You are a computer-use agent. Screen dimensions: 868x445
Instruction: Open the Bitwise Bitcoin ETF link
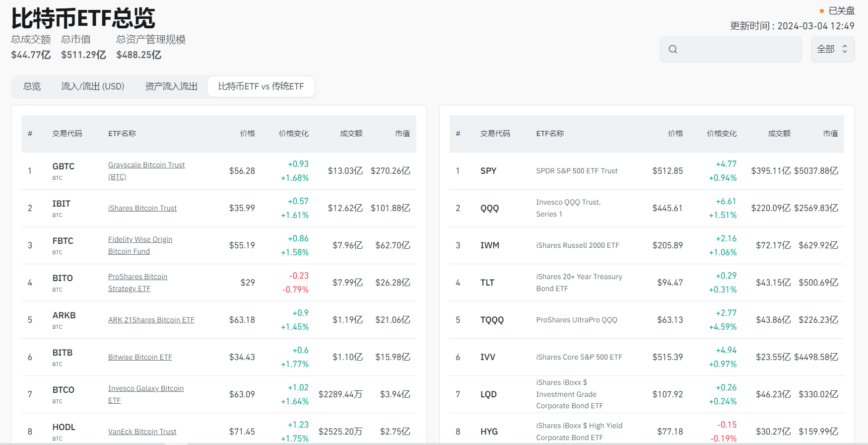(x=140, y=357)
